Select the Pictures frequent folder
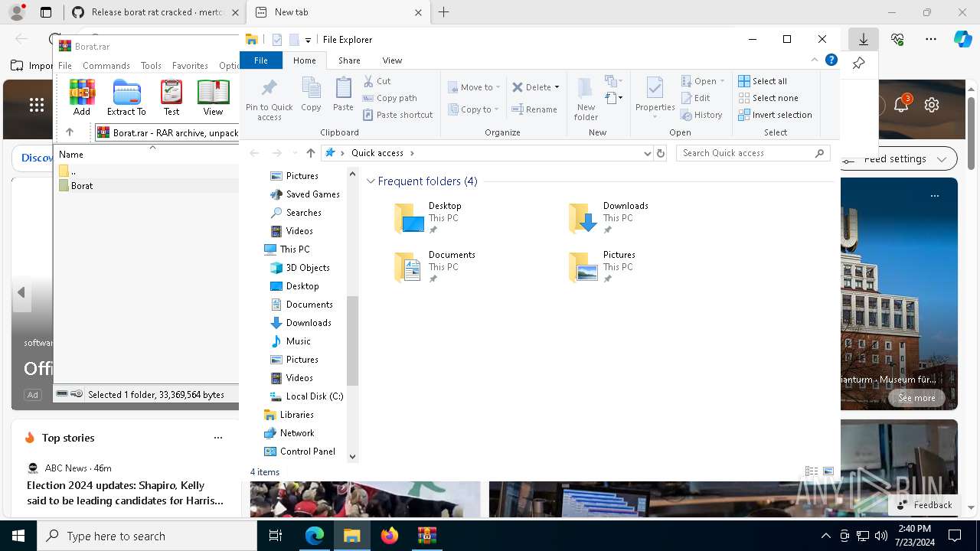The height and width of the screenshot is (551, 980). 603,267
